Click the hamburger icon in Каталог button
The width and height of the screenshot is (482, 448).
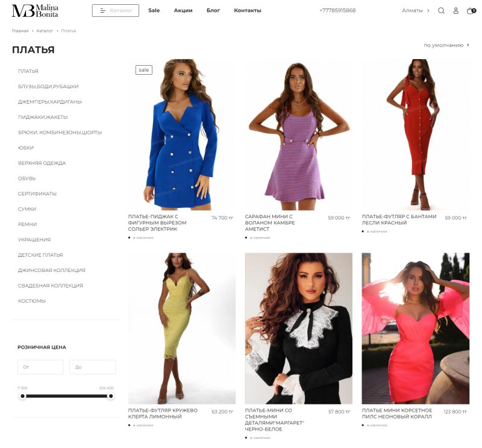[102, 11]
